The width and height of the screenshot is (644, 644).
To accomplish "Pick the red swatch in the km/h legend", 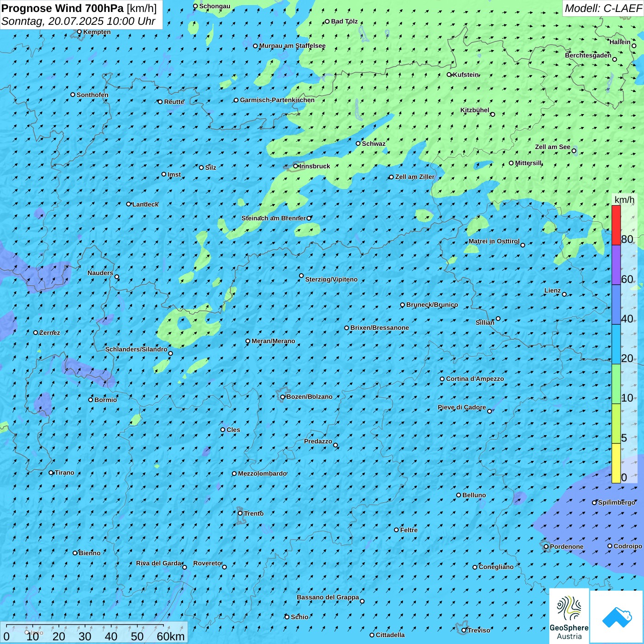I will (616, 225).
